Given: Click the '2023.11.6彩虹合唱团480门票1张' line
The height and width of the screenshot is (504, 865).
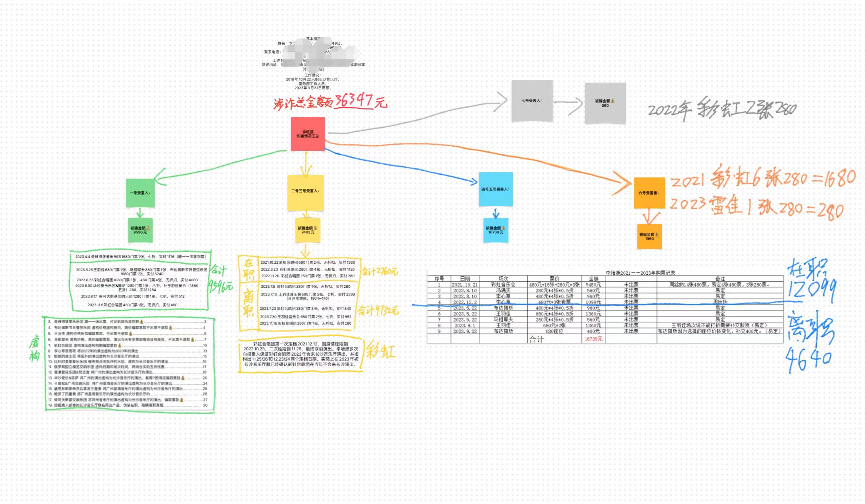Looking at the screenshot, I should [x=133, y=305].
